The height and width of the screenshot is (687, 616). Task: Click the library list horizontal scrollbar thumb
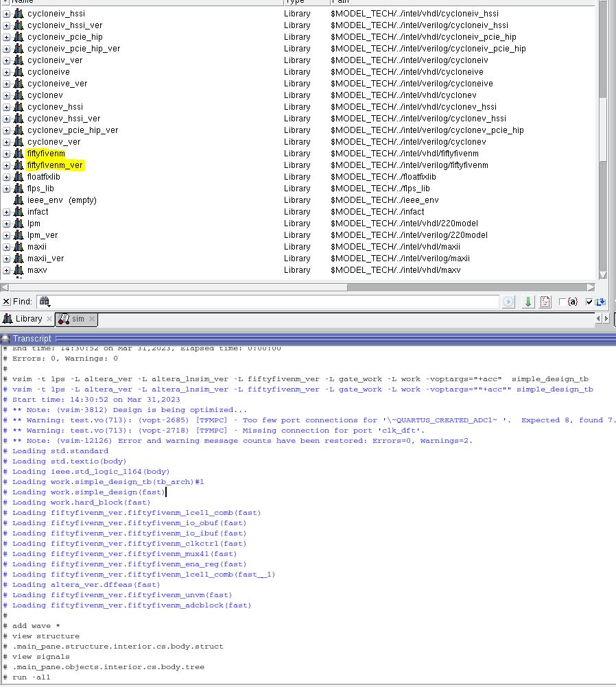tap(178, 287)
